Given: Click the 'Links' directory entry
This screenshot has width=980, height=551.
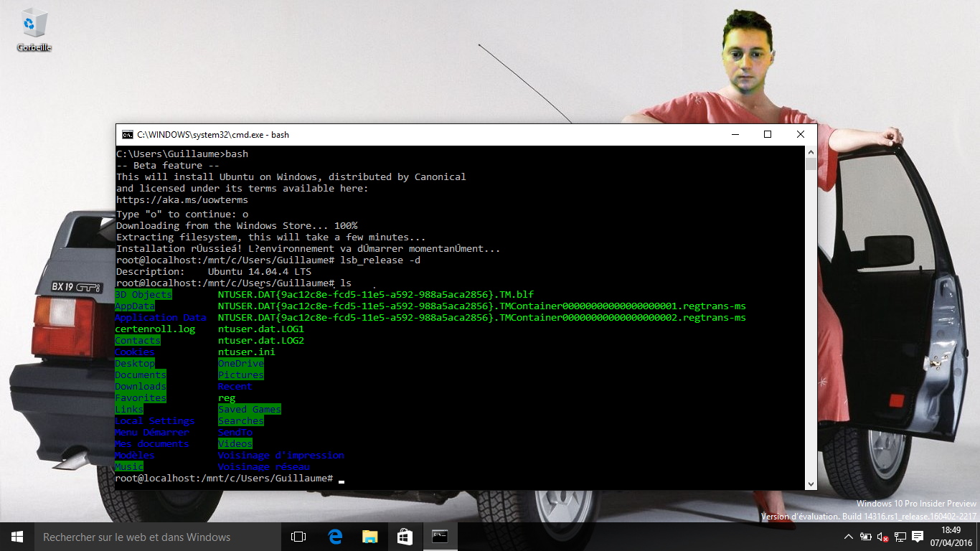Looking at the screenshot, I should click(129, 410).
